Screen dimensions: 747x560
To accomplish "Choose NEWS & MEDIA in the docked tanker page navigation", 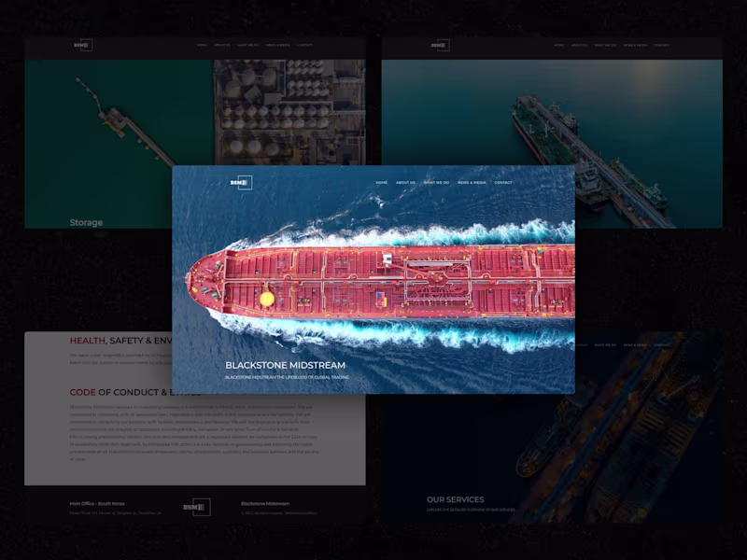I will point(636,45).
